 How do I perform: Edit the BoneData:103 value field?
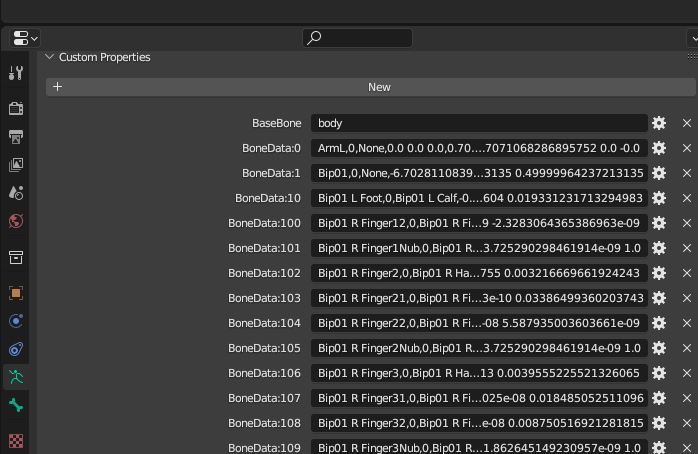pos(479,298)
